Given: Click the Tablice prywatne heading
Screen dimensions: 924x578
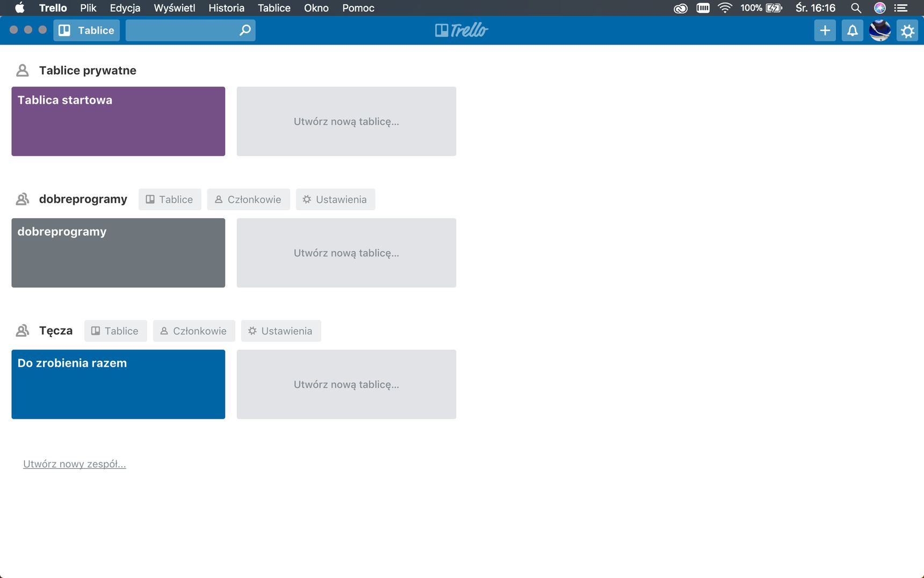Looking at the screenshot, I should 88,70.
